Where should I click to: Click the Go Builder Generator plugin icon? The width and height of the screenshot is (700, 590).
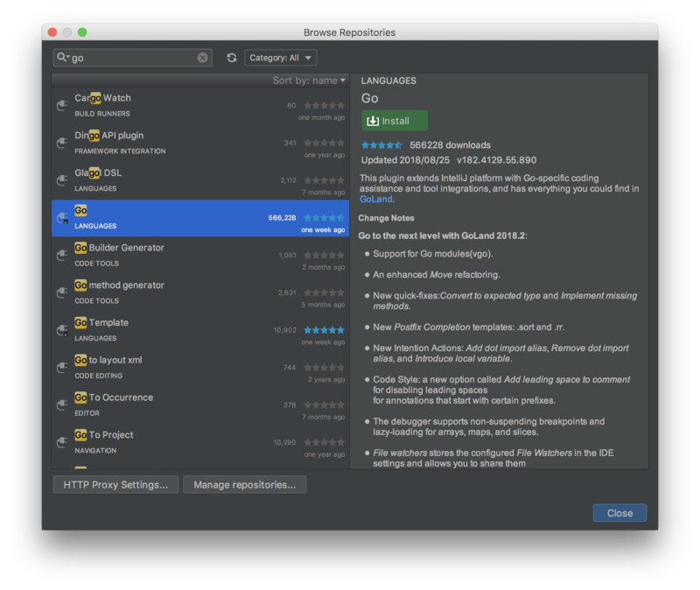(x=62, y=256)
